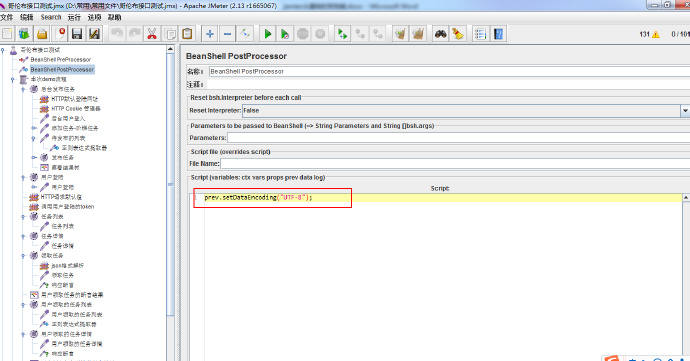The height and width of the screenshot is (361, 690).
Task: Collapse the 后台发布任务 controller node
Action: point(23,89)
